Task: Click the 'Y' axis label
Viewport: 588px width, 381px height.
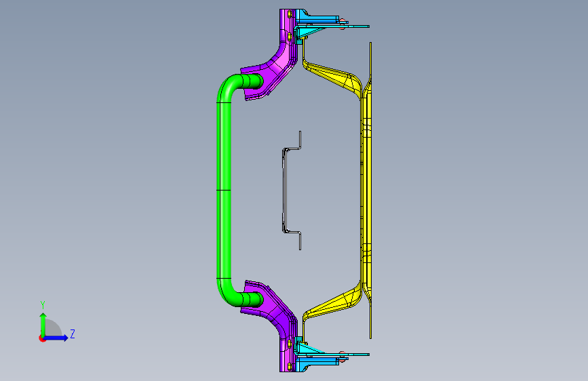Action: pyautogui.click(x=43, y=305)
